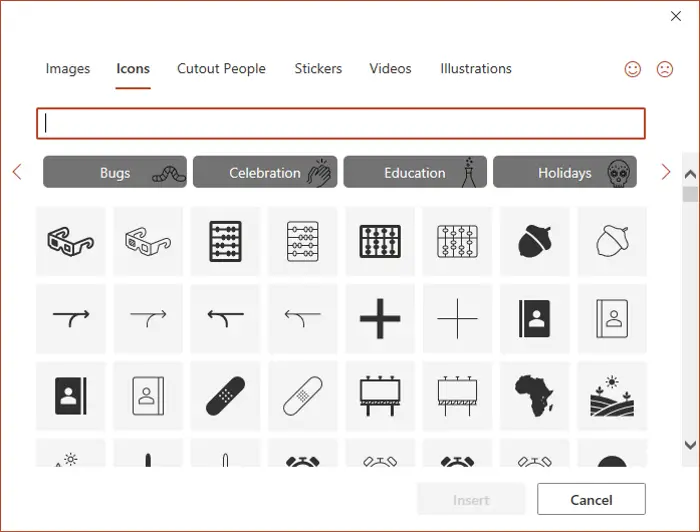Switch to the Cutout People tab
The width and height of the screenshot is (700, 532).
[x=221, y=69]
